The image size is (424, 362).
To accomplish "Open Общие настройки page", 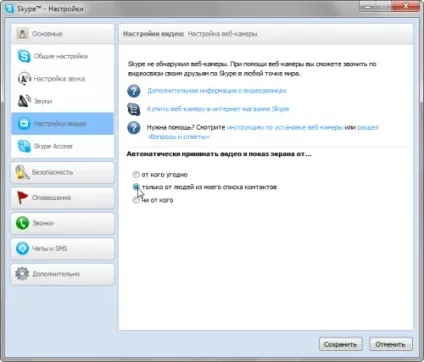I will pos(62,56).
